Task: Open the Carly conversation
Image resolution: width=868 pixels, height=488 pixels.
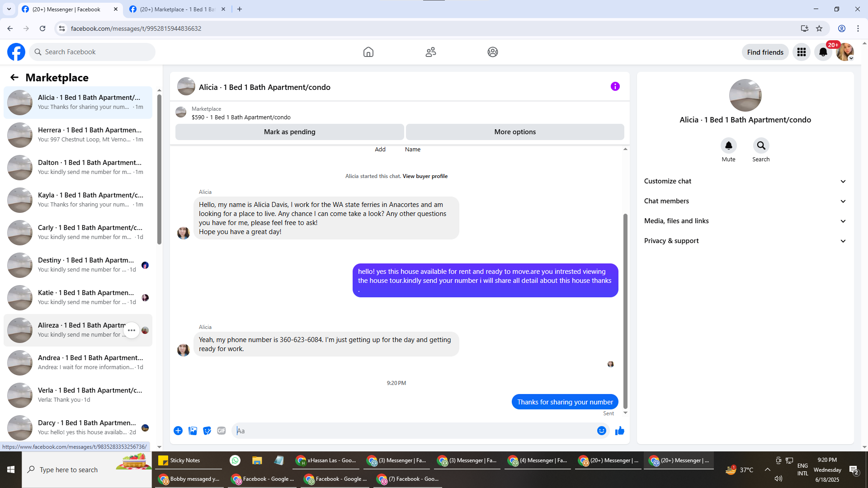Action: tap(78, 232)
